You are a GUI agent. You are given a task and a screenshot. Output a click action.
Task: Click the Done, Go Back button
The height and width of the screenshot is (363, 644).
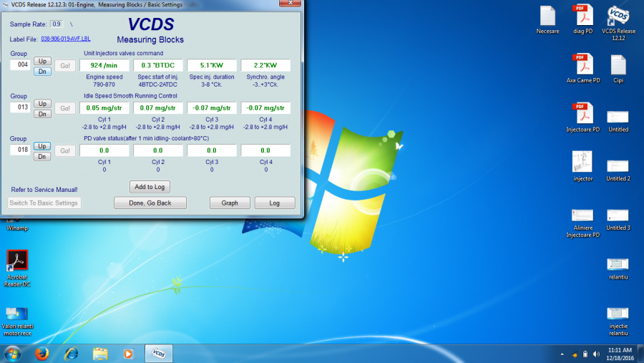pos(150,203)
